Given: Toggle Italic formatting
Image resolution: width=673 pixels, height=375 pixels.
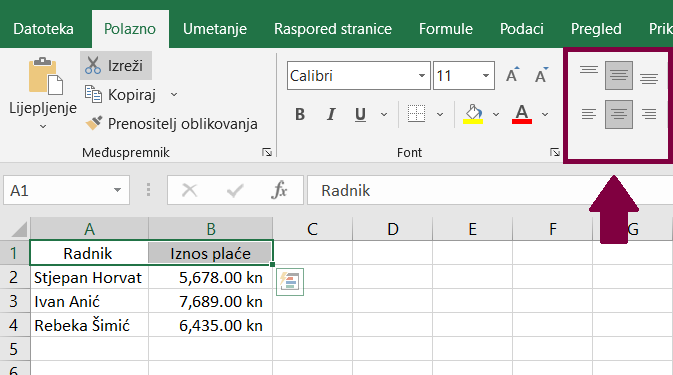Looking at the screenshot, I should (331, 114).
